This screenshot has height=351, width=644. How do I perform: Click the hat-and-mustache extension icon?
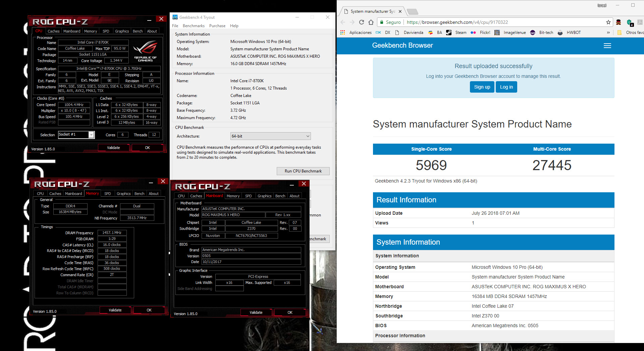[x=619, y=22]
